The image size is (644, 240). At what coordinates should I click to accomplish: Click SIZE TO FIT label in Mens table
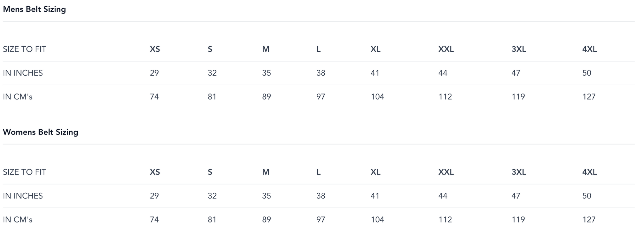[24, 49]
